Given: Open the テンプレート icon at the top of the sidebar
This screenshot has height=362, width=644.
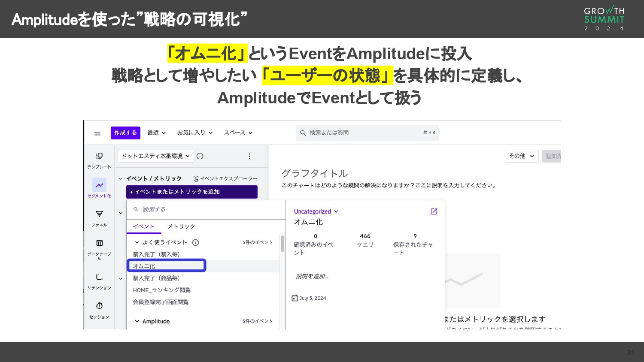Looking at the screenshot, I should pos(99,156).
